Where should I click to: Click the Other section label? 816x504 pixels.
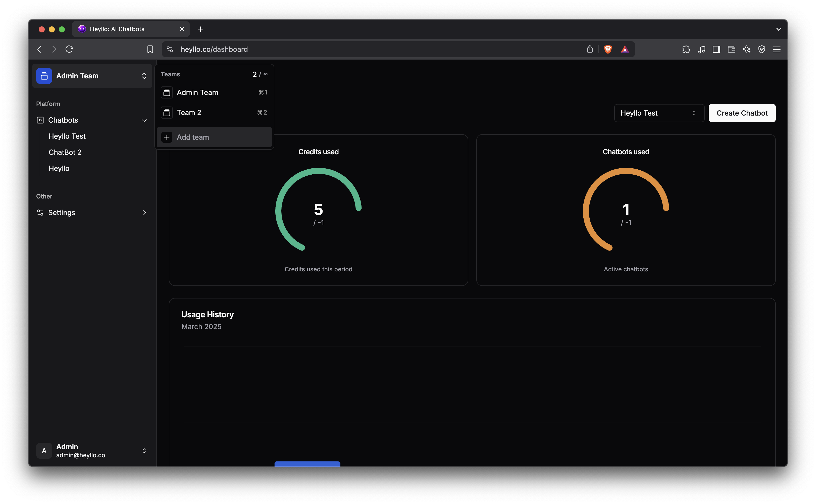pos(44,196)
